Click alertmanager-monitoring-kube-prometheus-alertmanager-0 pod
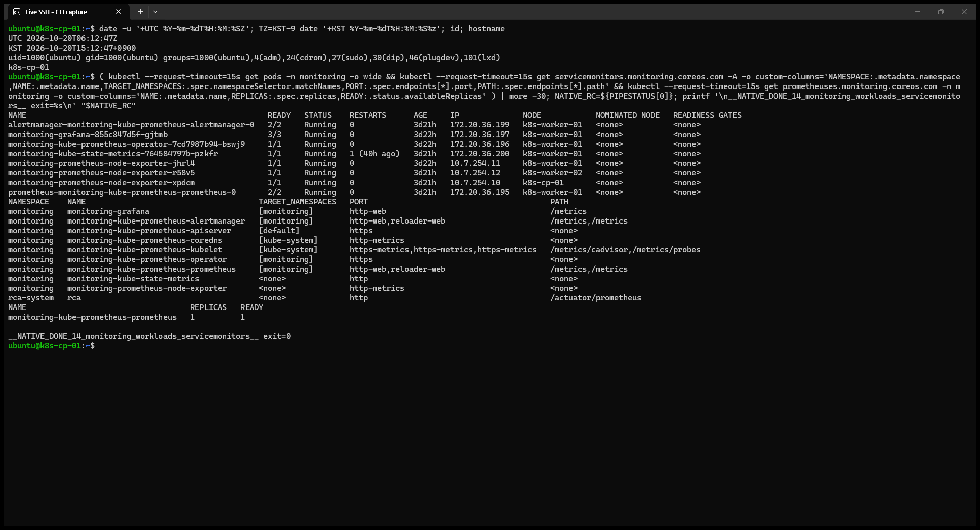980x530 pixels. [131, 125]
